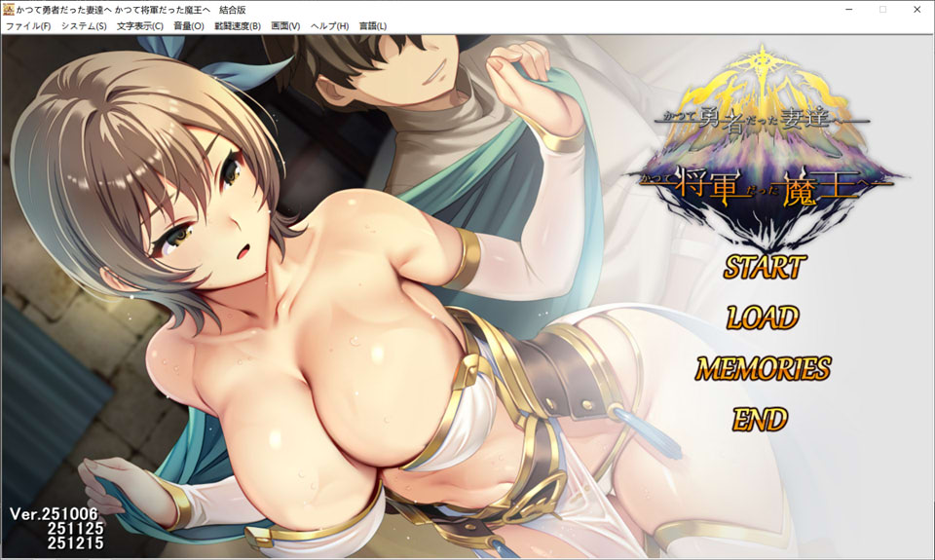935x560 pixels.
Task: Open the 言語(L) language menu
Action: pyautogui.click(x=373, y=26)
